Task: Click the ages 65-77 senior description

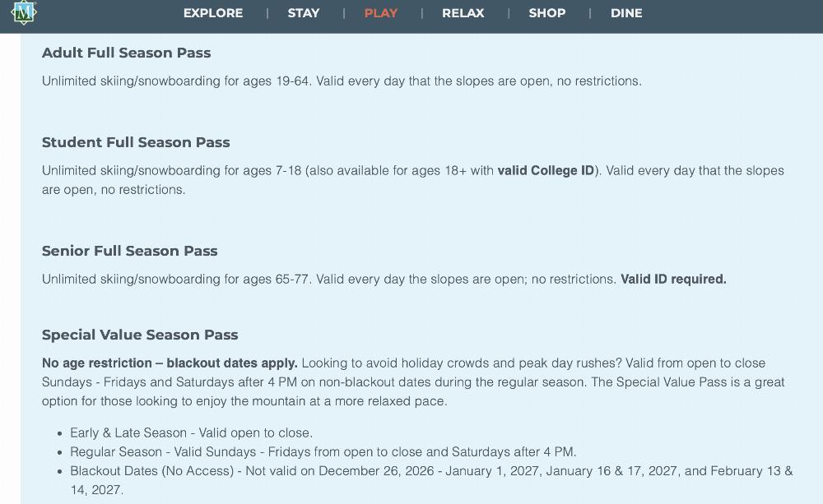Action: click(328, 280)
